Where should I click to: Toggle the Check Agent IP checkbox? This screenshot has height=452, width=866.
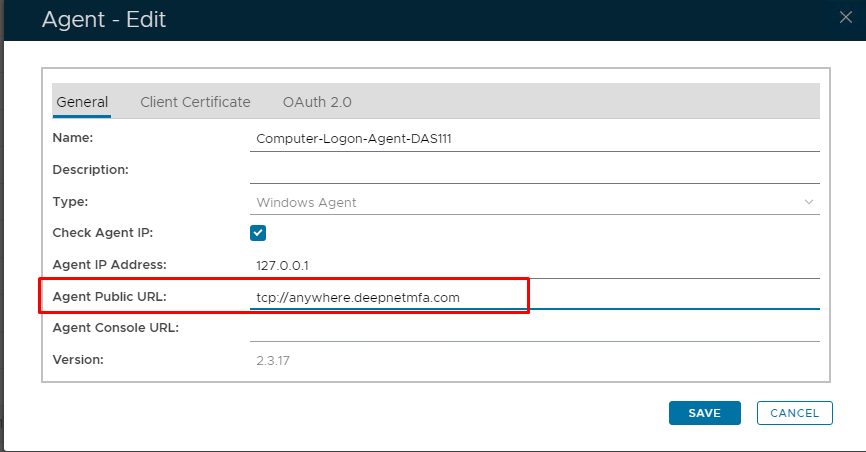[258, 233]
